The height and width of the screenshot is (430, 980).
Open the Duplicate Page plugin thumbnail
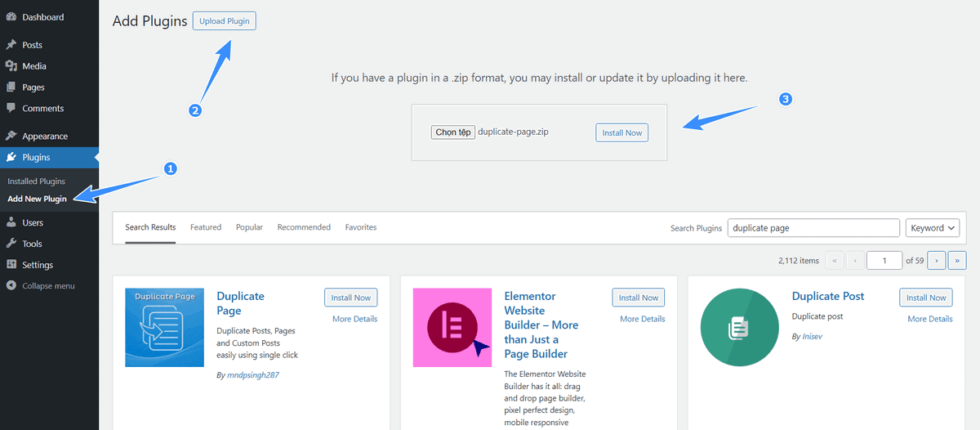pos(164,327)
